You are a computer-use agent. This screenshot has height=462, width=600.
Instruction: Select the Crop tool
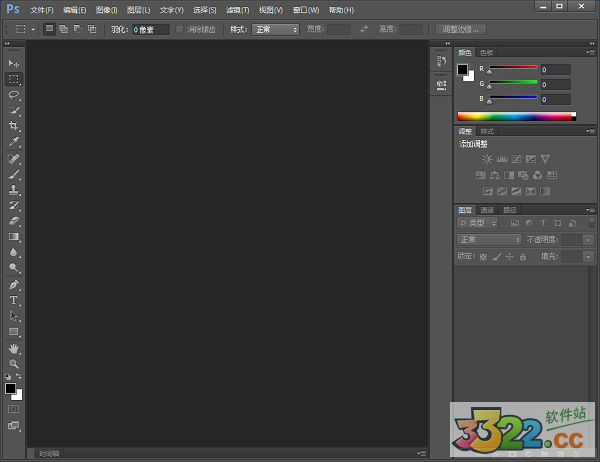click(x=14, y=126)
